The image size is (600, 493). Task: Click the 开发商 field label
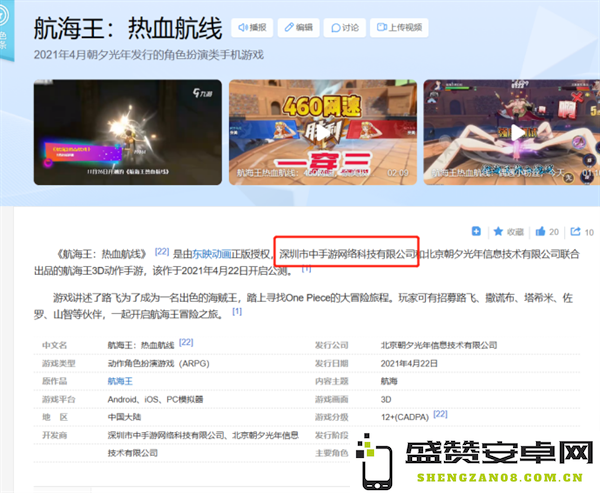(x=55, y=435)
